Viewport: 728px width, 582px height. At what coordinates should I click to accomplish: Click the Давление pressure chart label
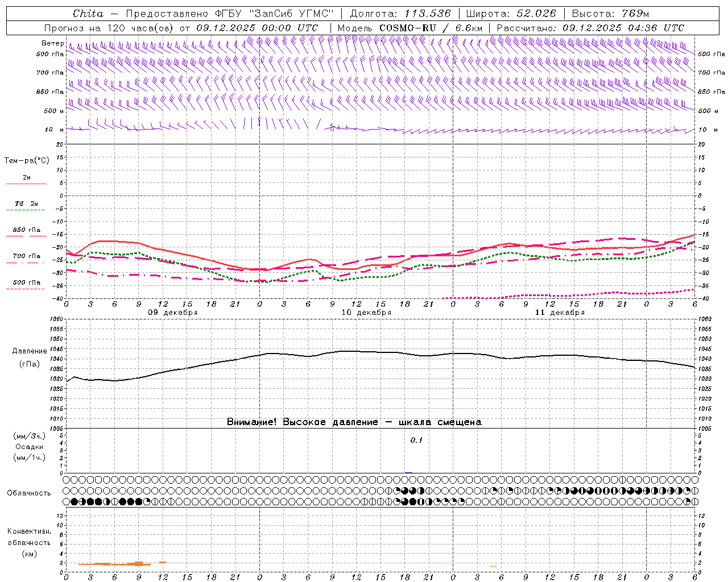tap(28, 351)
